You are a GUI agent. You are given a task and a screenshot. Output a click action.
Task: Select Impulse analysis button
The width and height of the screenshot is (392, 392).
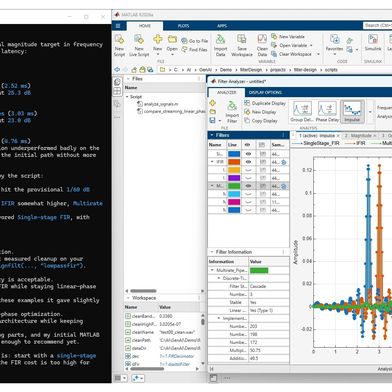352,112
